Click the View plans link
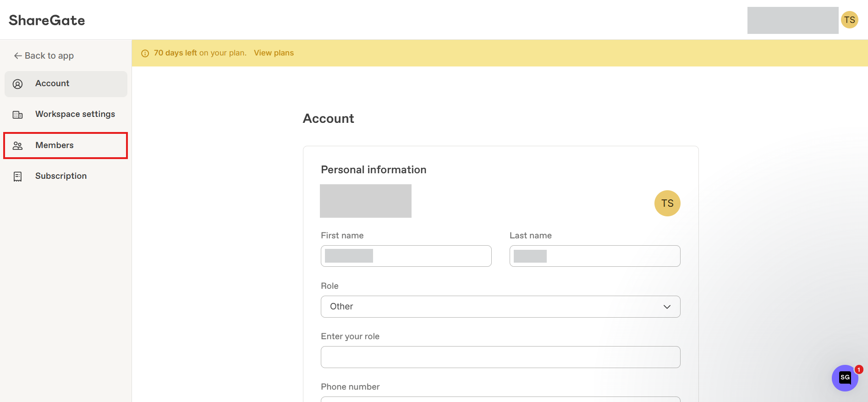Image resolution: width=868 pixels, height=402 pixels. point(274,53)
